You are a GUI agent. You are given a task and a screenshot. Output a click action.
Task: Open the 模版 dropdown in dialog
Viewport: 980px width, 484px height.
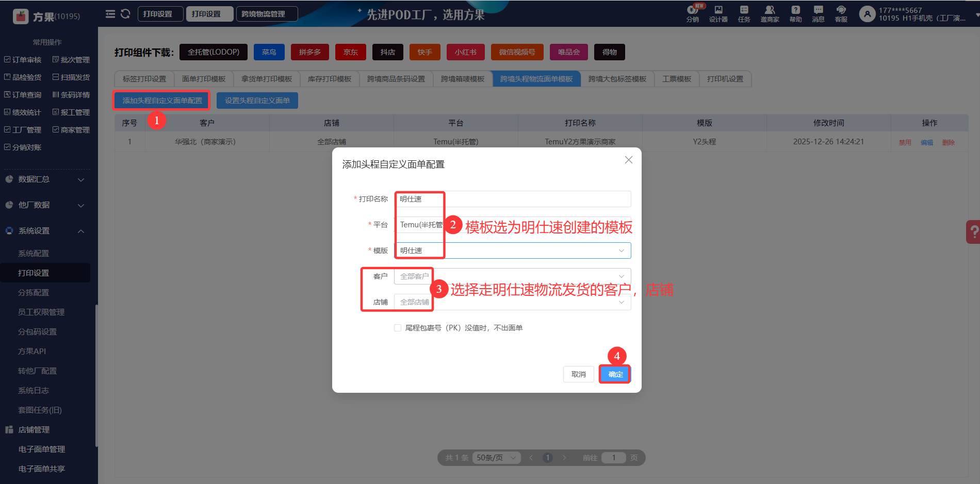coord(513,251)
